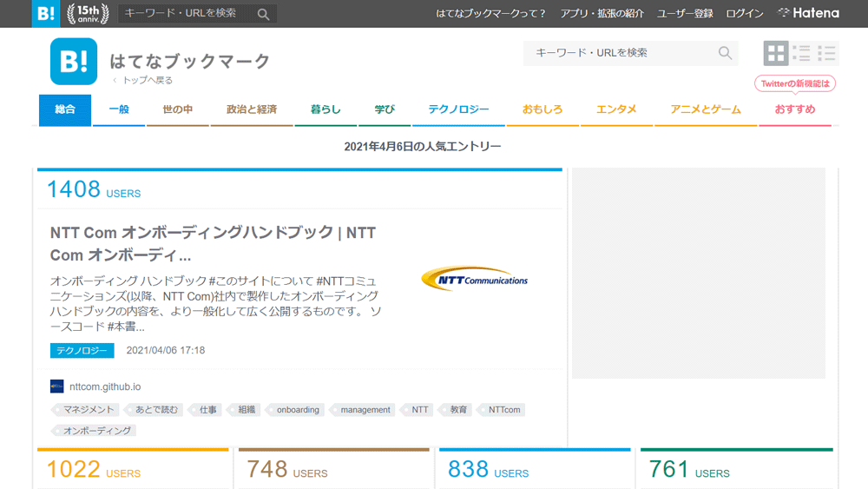
Task: Switch to list view with thumbnails icon
Action: point(801,53)
